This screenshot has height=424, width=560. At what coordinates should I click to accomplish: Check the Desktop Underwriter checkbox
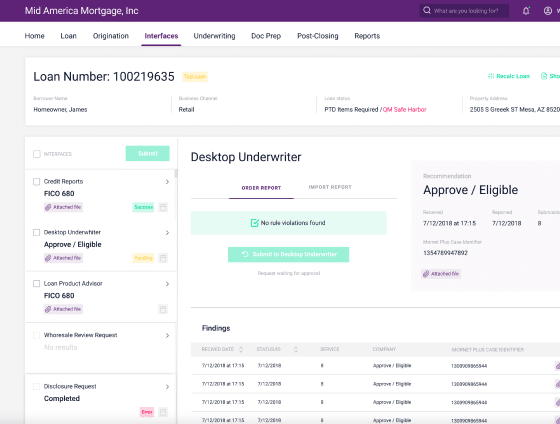(x=36, y=233)
